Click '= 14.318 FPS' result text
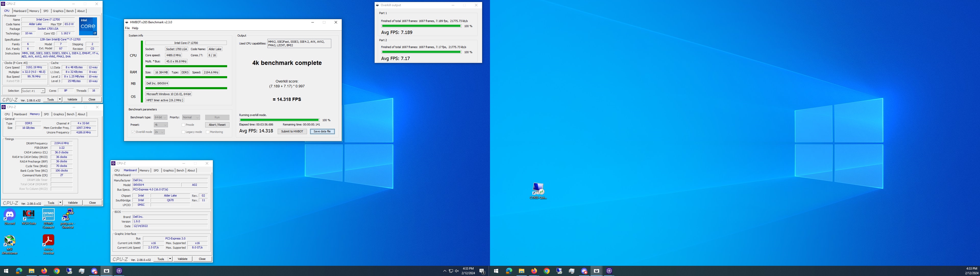 point(287,99)
